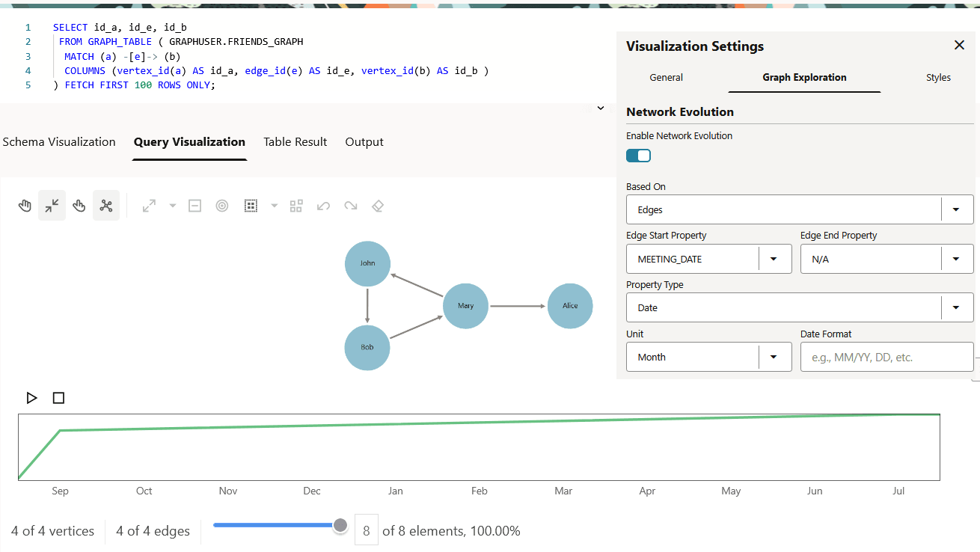Click the expand diagonal arrows icon
Image resolution: width=980 pixels, height=552 pixels.
pyautogui.click(x=149, y=206)
